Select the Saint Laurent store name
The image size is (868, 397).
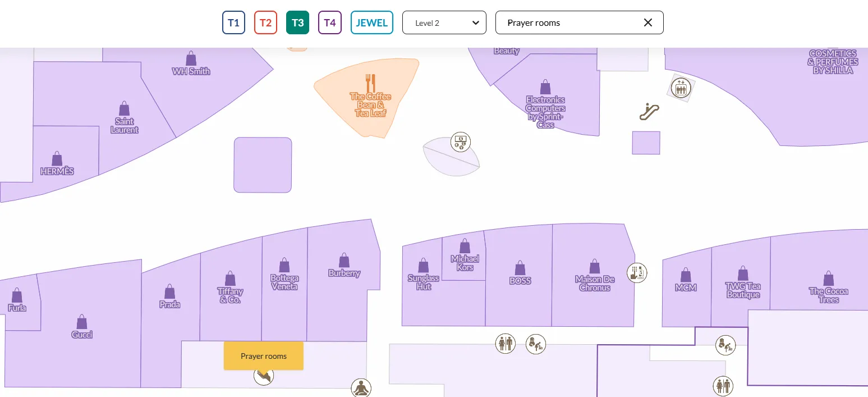point(125,125)
